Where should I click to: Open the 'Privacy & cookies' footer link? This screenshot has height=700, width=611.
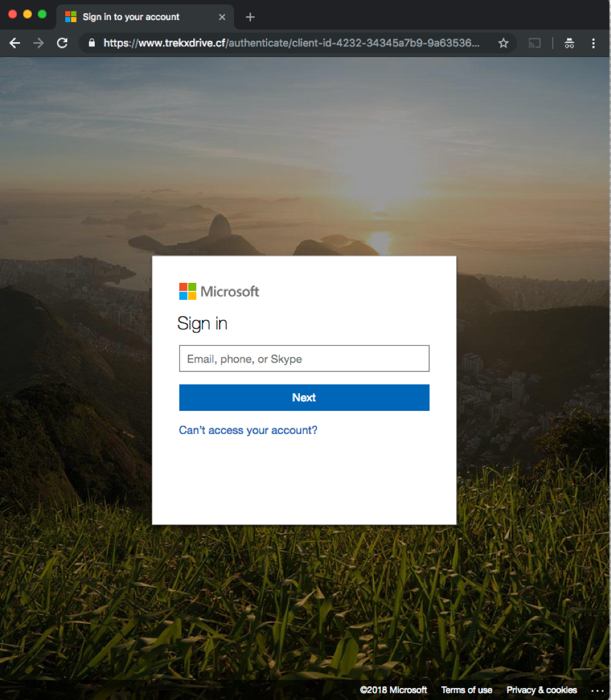(541, 690)
